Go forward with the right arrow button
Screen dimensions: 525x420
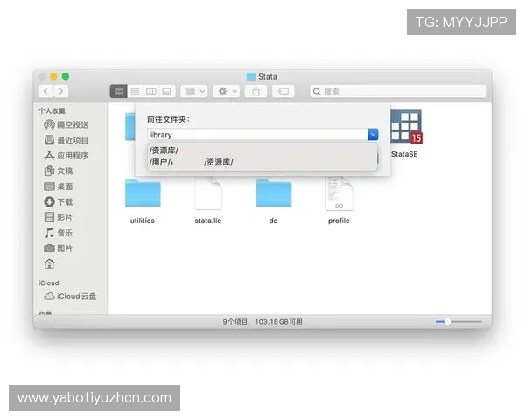pyautogui.click(x=61, y=91)
